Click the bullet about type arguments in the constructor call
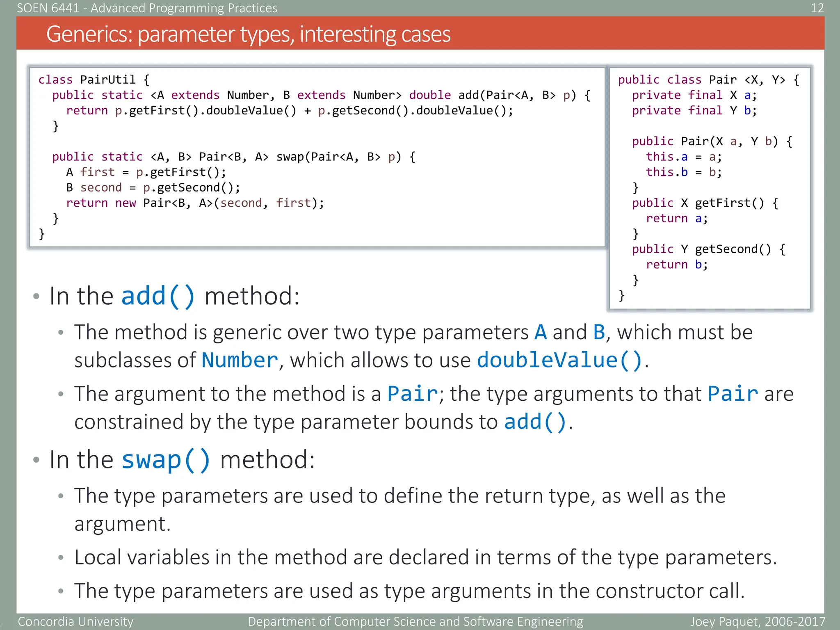840x630 pixels. pos(409,591)
